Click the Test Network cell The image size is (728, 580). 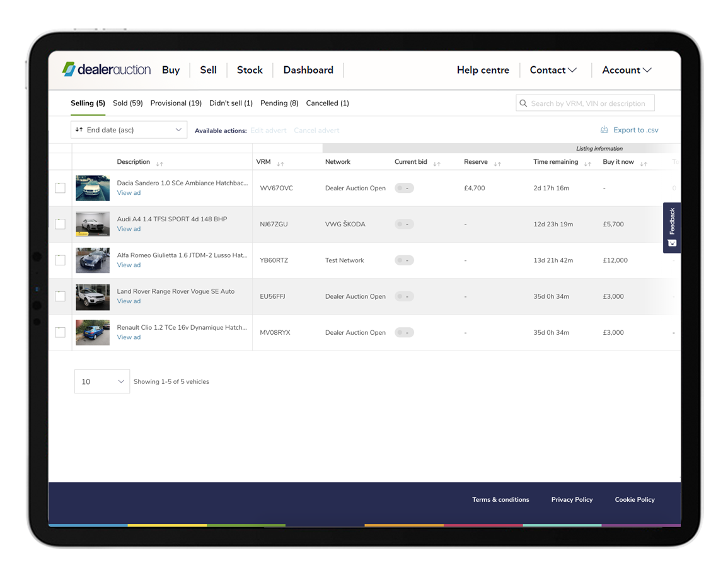pyautogui.click(x=345, y=260)
